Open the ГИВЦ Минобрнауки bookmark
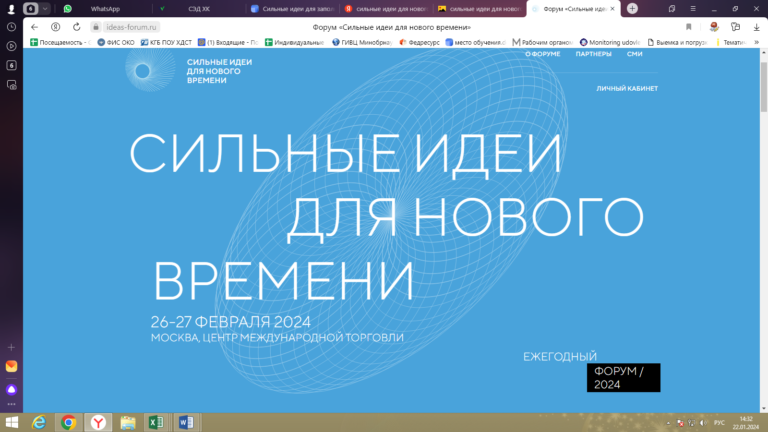 [362, 43]
